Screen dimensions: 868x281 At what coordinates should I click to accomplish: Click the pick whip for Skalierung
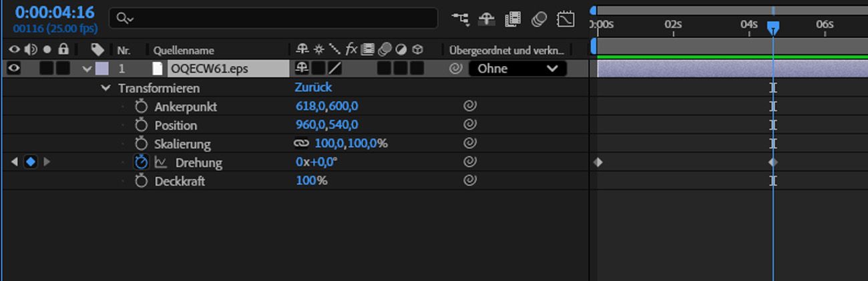tap(470, 144)
